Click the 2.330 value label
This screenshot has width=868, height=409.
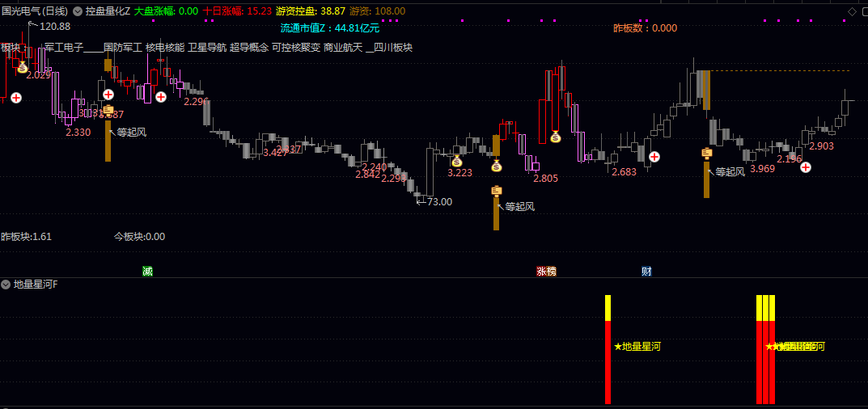point(78,133)
